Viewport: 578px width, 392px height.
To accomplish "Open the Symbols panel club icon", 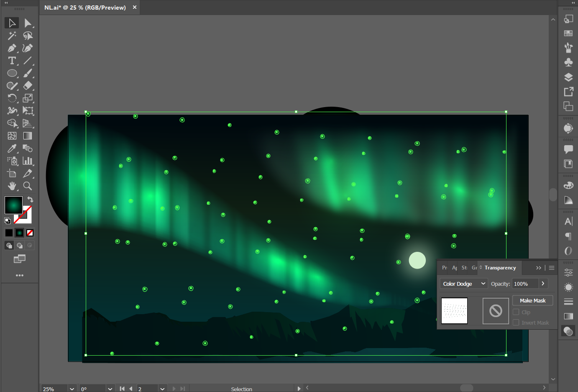I will pos(568,62).
